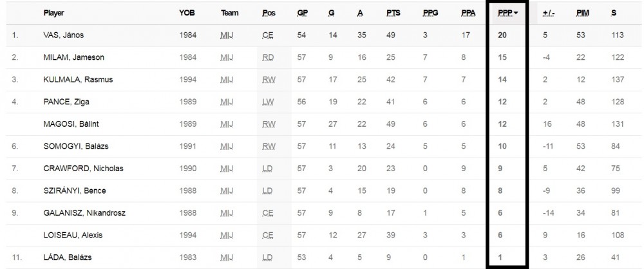Image resolution: width=644 pixels, height=269 pixels.
Task: Sort by the GP column header
Action: pyautogui.click(x=302, y=13)
